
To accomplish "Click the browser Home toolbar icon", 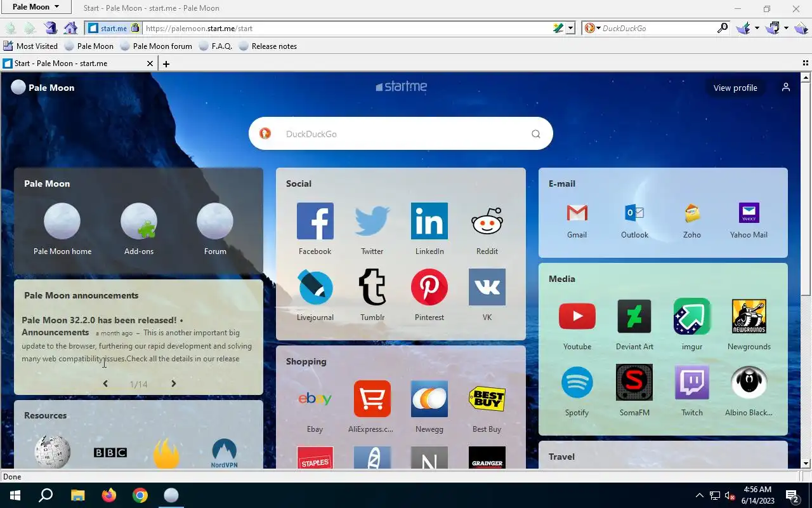I will pos(71,28).
